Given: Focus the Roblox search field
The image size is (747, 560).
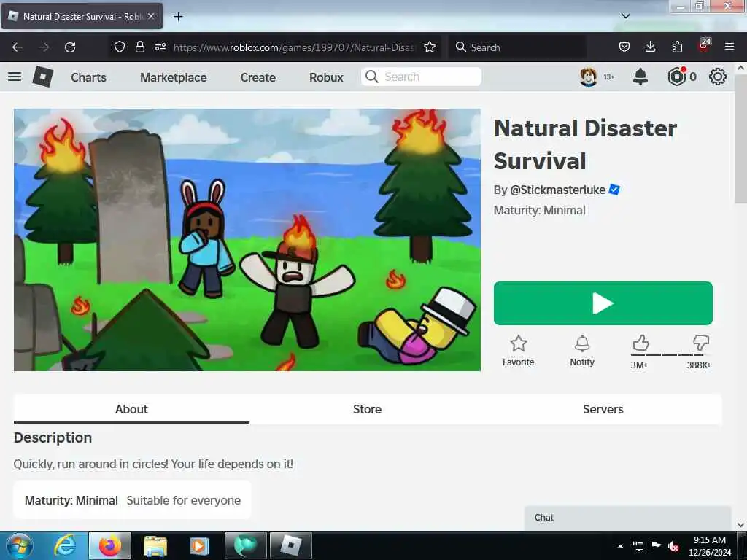Looking at the screenshot, I should (421, 77).
